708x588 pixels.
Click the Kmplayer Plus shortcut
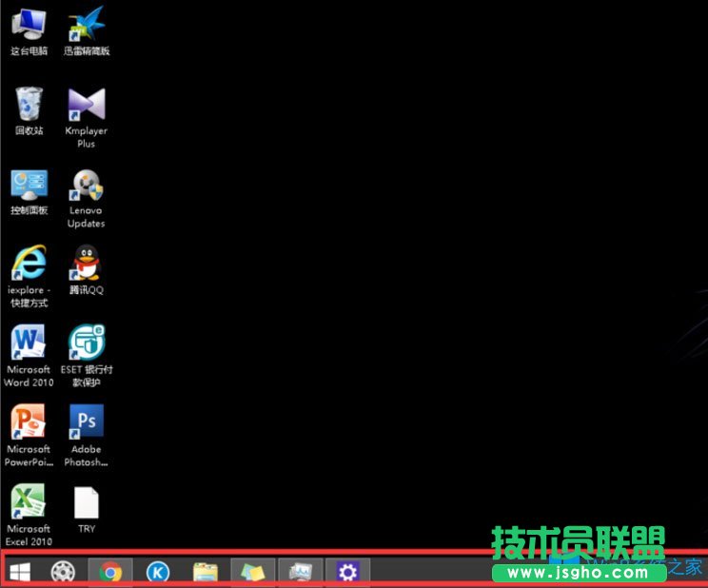pos(87,105)
